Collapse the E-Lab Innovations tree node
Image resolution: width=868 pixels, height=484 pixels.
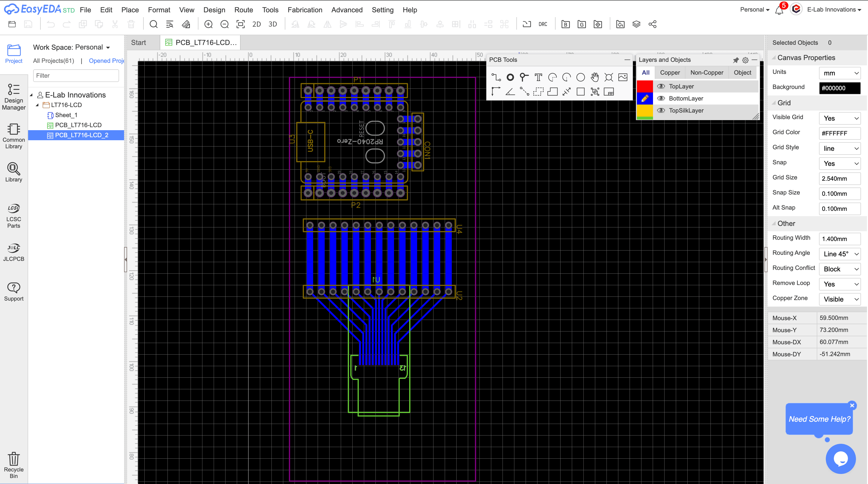coord(31,95)
